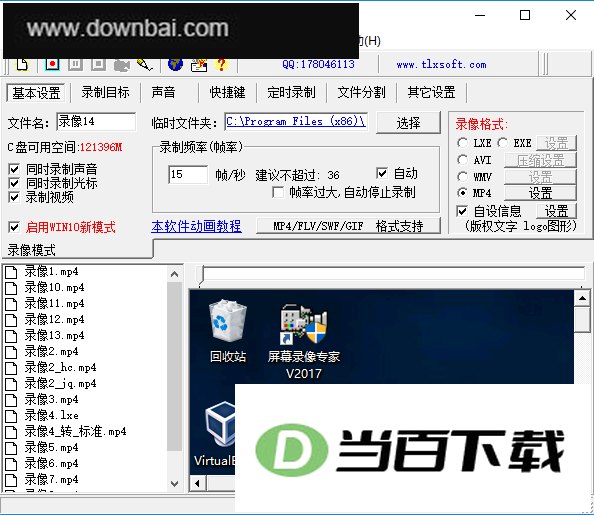Click the new file toolbar icon
Image resolution: width=594 pixels, height=515 pixels.
(22, 64)
